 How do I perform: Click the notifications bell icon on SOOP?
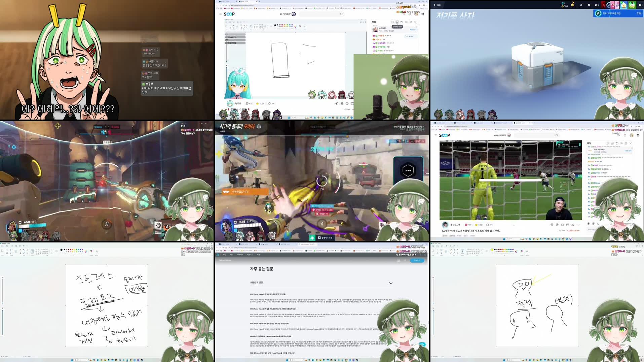tap(410, 14)
